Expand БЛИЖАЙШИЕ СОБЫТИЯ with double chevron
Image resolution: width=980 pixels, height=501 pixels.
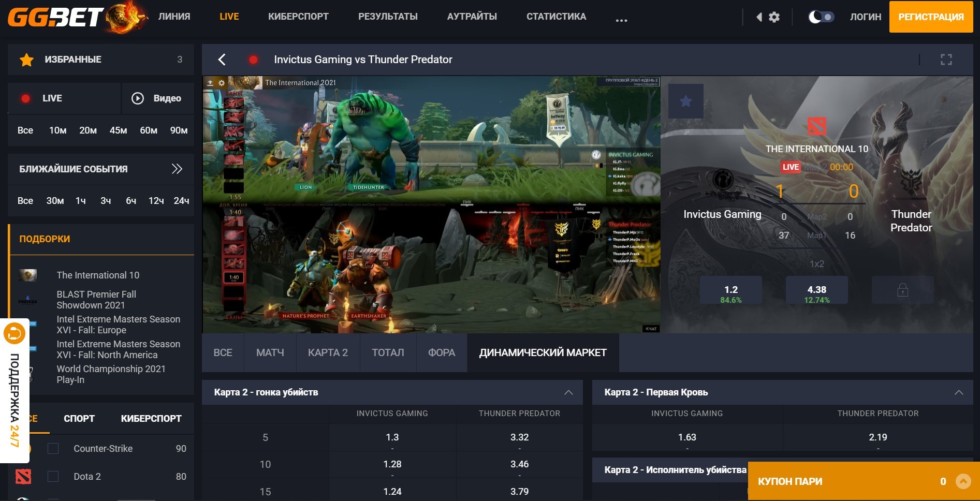tap(177, 169)
